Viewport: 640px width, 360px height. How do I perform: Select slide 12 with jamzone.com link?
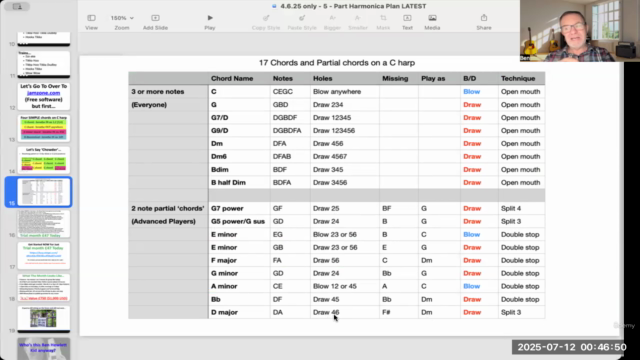[x=44, y=96]
